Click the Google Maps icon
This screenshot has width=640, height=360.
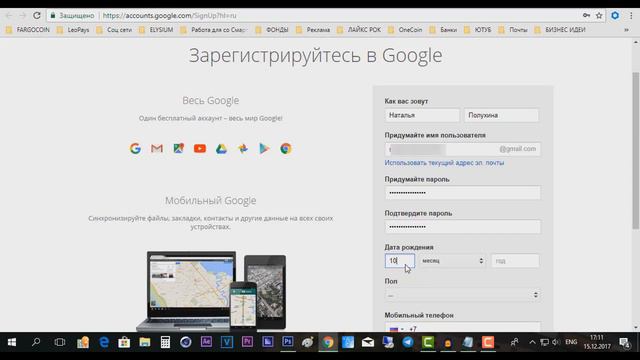(178, 149)
